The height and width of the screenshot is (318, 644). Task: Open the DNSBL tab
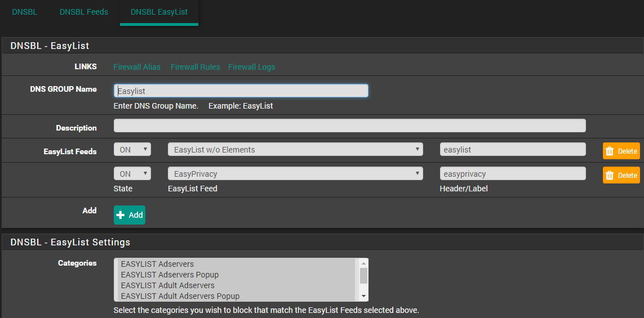pyautogui.click(x=25, y=12)
